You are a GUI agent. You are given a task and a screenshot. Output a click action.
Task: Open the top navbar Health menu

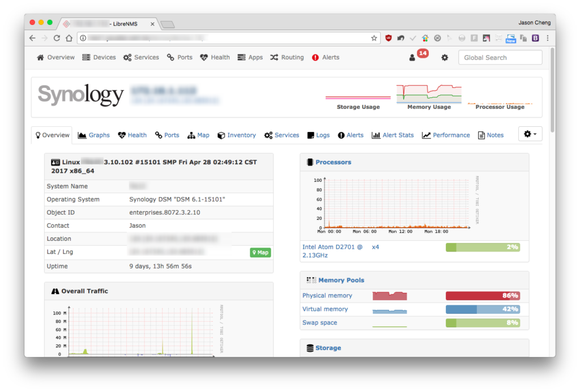(215, 57)
